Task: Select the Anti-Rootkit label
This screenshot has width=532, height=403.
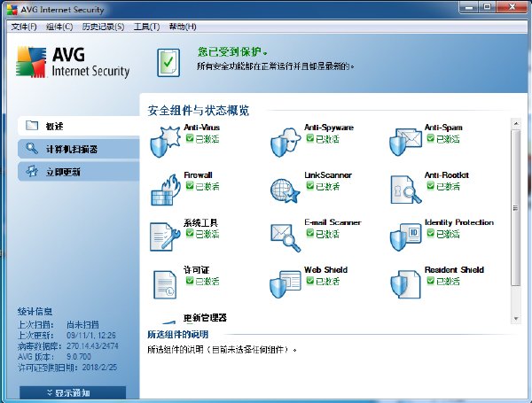Action: (x=447, y=174)
